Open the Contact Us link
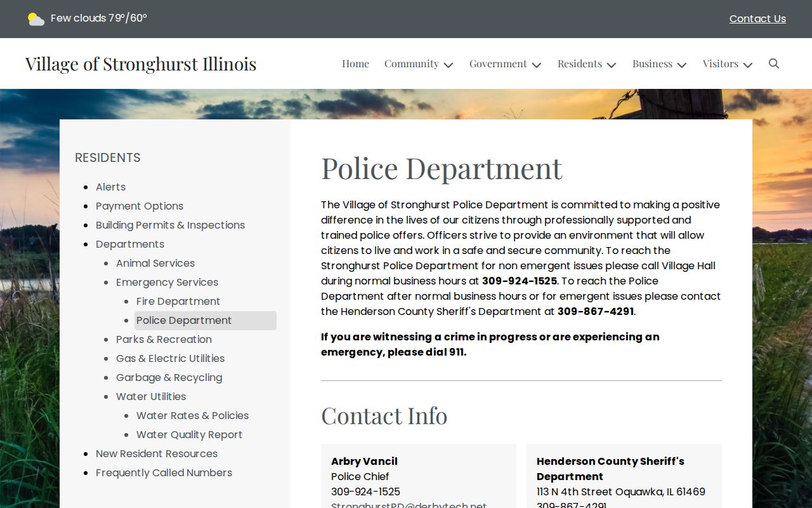The height and width of the screenshot is (508, 812). pyautogui.click(x=757, y=19)
